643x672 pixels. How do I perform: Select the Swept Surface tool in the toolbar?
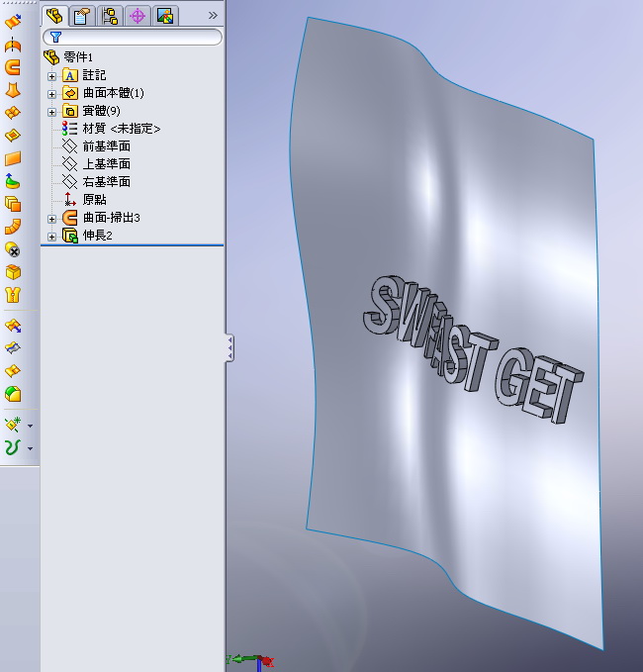[13, 67]
